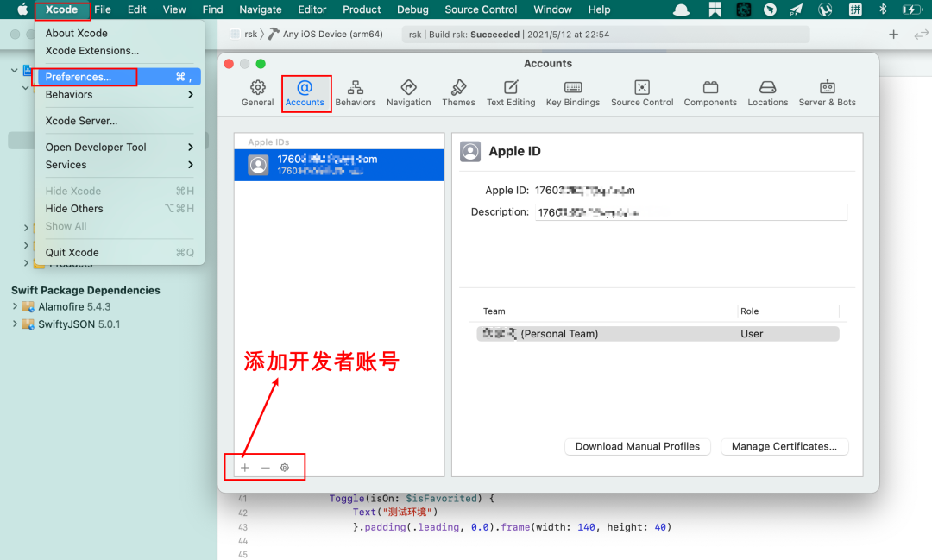The width and height of the screenshot is (932, 560).
Task: Click the Build Succeeded status bar
Action: 606,35
